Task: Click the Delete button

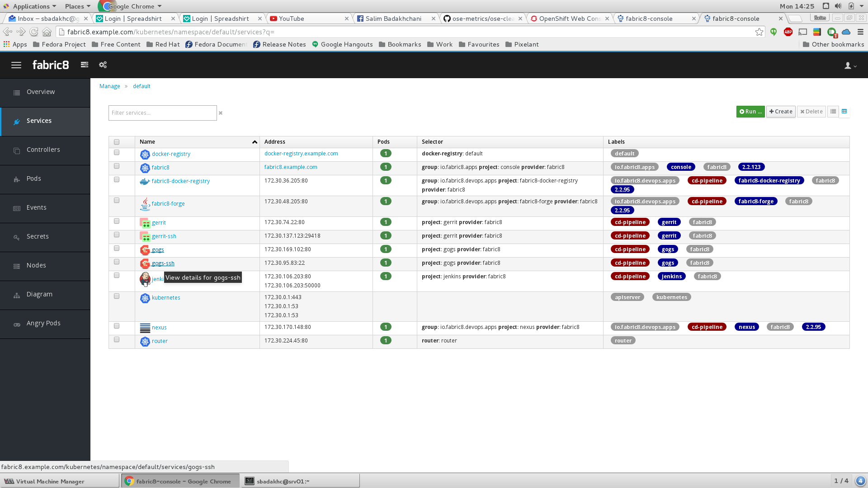Action: (x=811, y=112)
